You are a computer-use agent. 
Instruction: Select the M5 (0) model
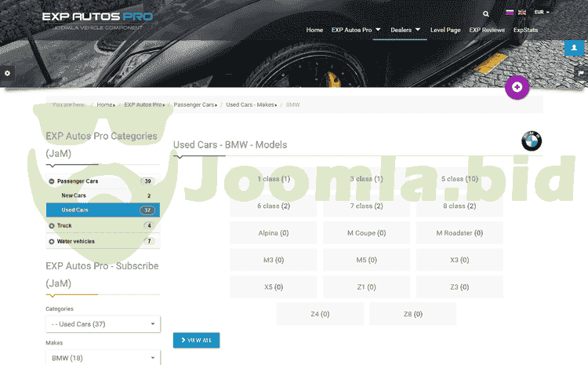click(x=366, y=260)
